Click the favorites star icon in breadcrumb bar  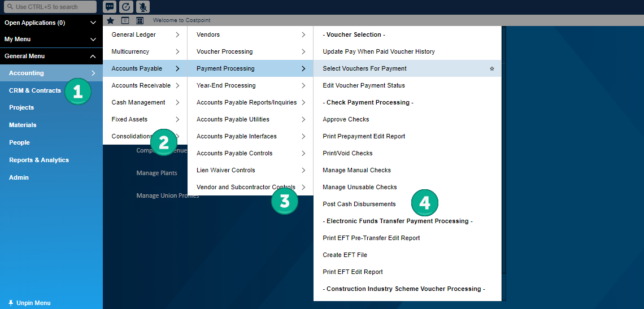point(110,20)
